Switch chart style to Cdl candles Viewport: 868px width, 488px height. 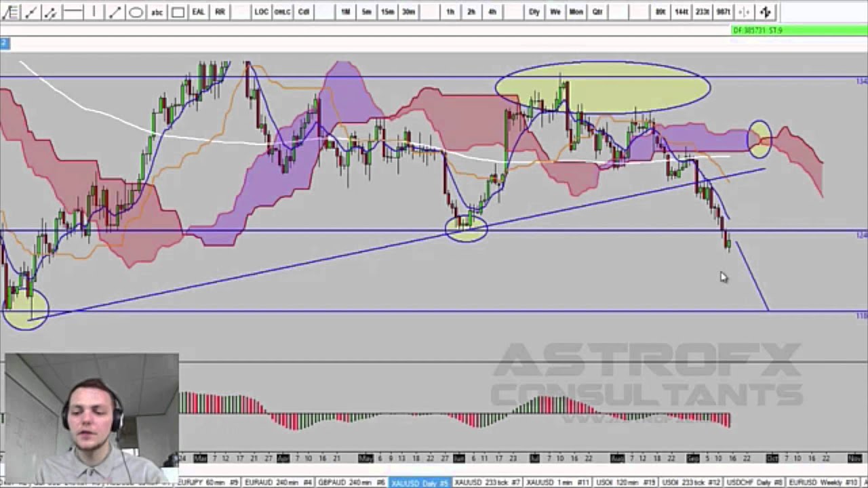click(x=303, y=12)
